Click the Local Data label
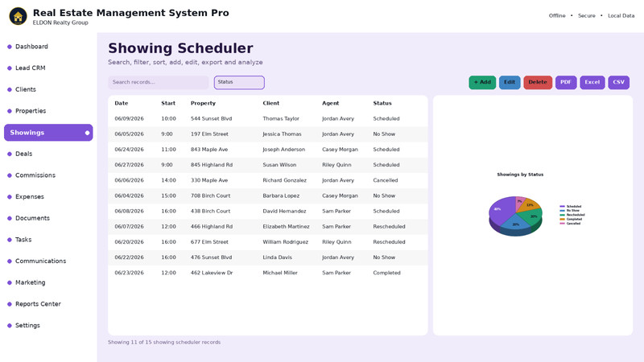Viewport: 644px width, 362px height. click(x=621, y=15)
